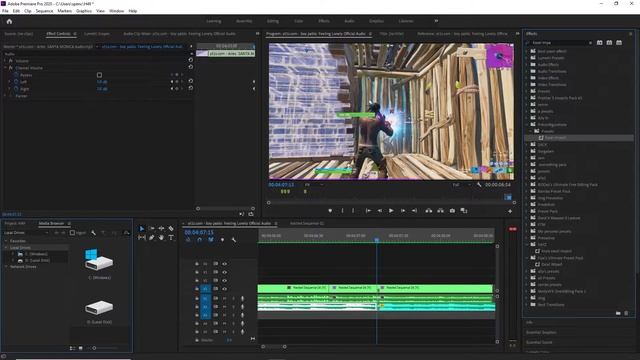This screenshot has width=640, height=360.
Task: Lock video track V2
Action: [197, 280]
